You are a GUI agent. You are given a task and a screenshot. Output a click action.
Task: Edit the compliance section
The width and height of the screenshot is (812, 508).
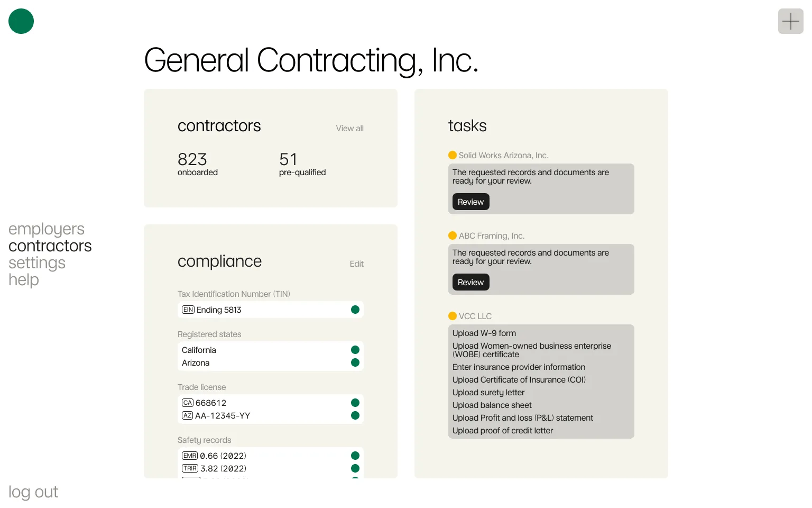click(x=356, y=264)
